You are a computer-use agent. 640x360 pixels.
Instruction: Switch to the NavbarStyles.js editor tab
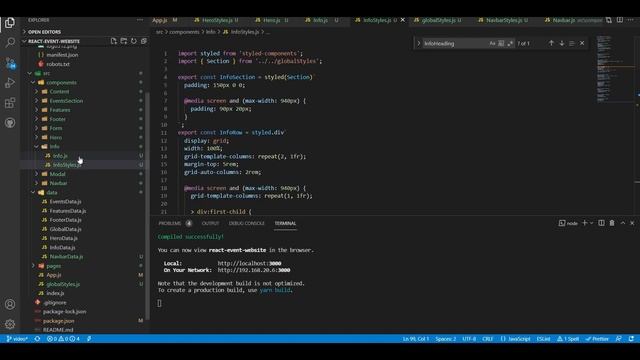[504, 20]
